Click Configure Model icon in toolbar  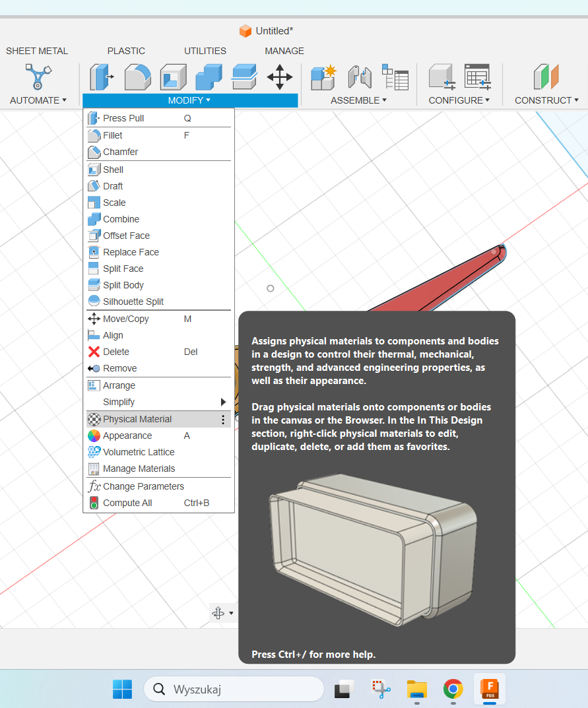441,77
